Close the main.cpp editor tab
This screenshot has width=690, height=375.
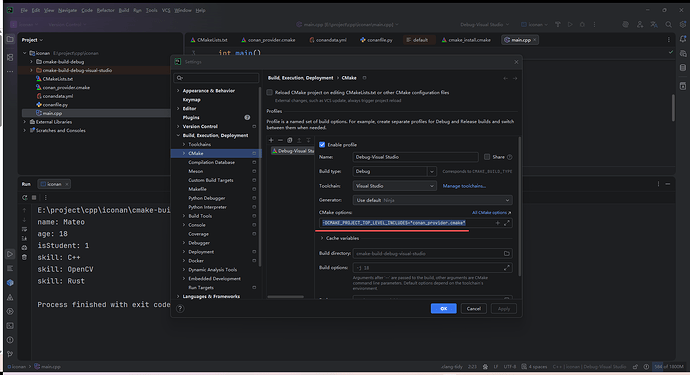(x=535, y=40)
